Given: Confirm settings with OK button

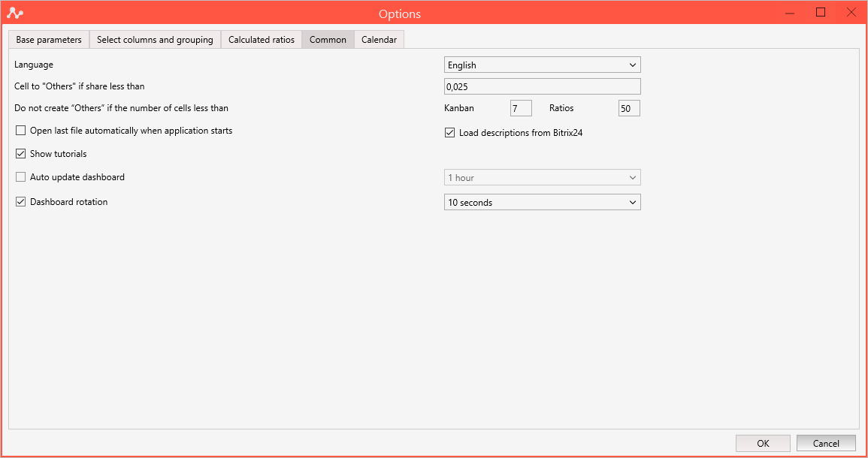Looking at the screenshot, I should point(763,443).
